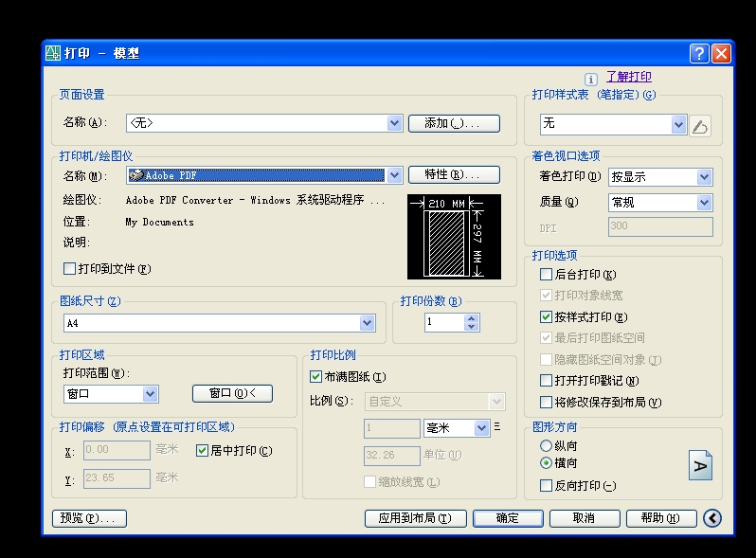Collapse dialog with the round arrow icon

coord(712,518)
